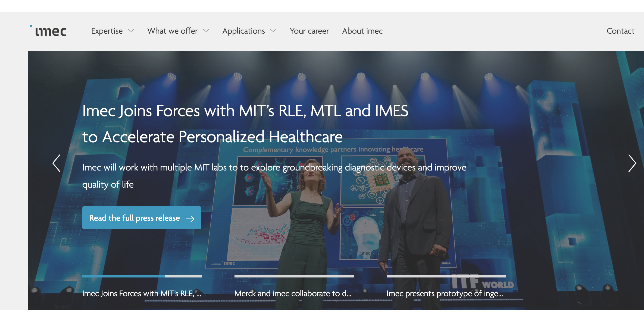Viewport: 644px width, 322px height.
Task: Click progress bar above Imec presents prototype
Action: pyautogui.click(x=446, y=276)
